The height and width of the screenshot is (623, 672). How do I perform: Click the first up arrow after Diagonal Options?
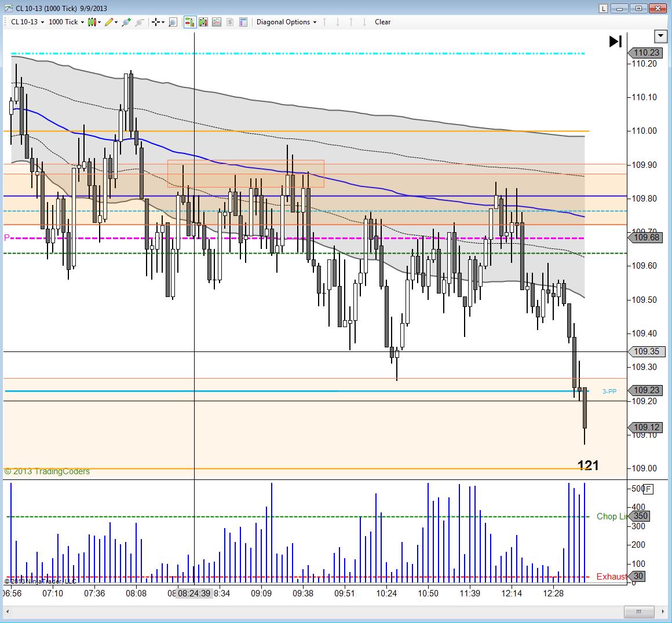(x=324, y=22)
